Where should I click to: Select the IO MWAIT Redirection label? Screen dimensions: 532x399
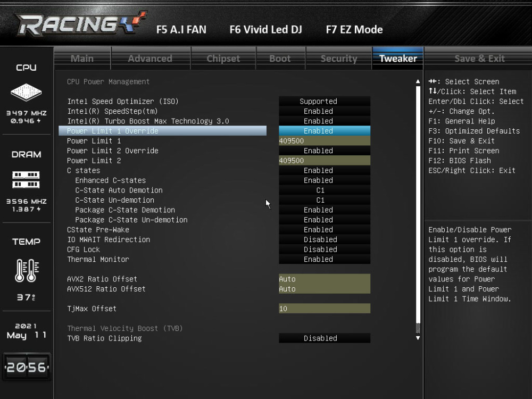(109, 239)
